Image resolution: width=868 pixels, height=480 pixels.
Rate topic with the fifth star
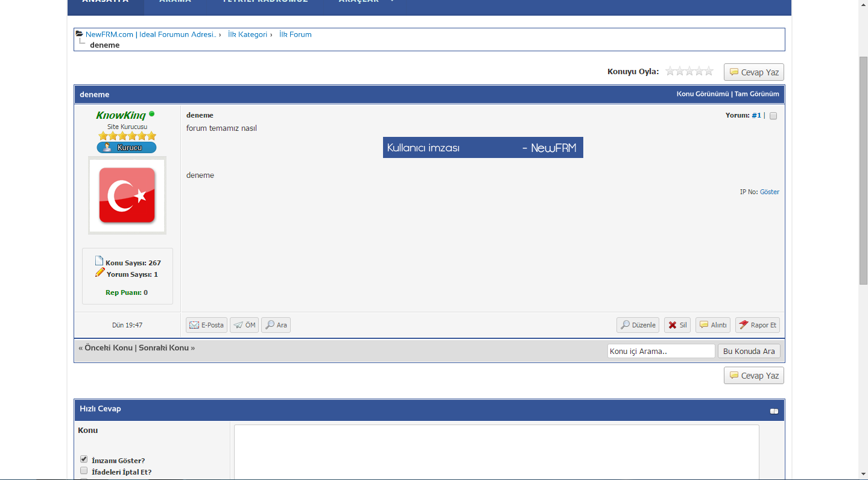point(709,71)
